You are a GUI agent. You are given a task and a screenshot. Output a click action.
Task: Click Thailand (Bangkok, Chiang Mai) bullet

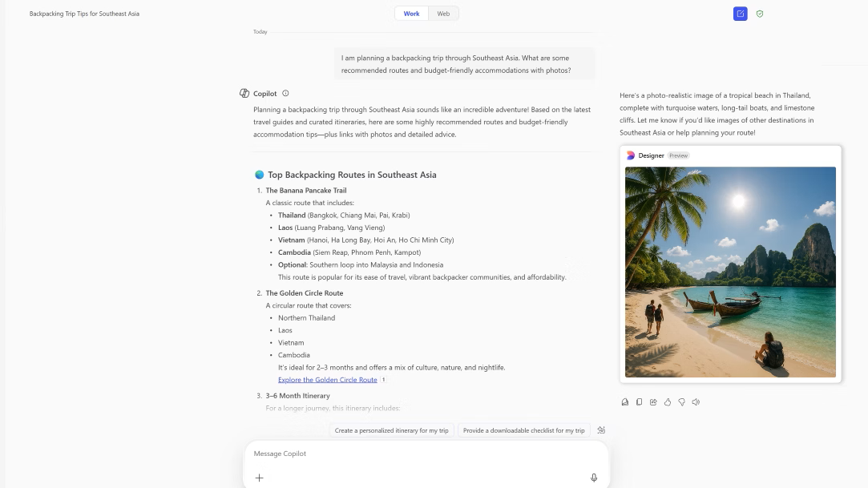344,216
